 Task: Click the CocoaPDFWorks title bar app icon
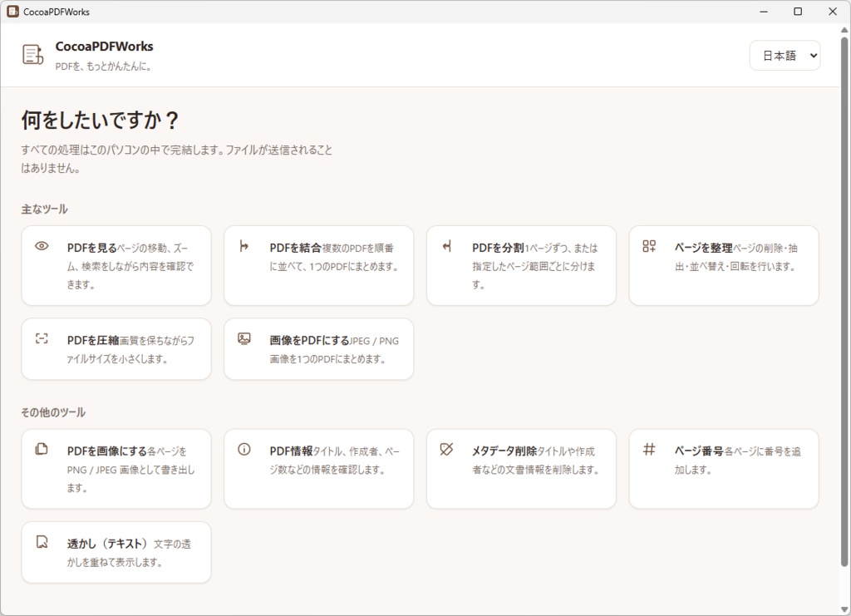[x=12, y=12]
